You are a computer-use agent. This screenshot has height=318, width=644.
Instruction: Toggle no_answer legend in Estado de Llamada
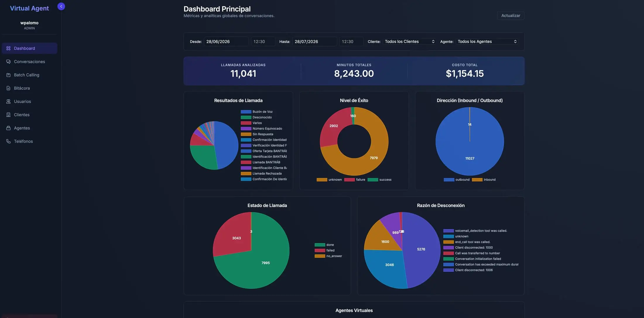[328, 256]
